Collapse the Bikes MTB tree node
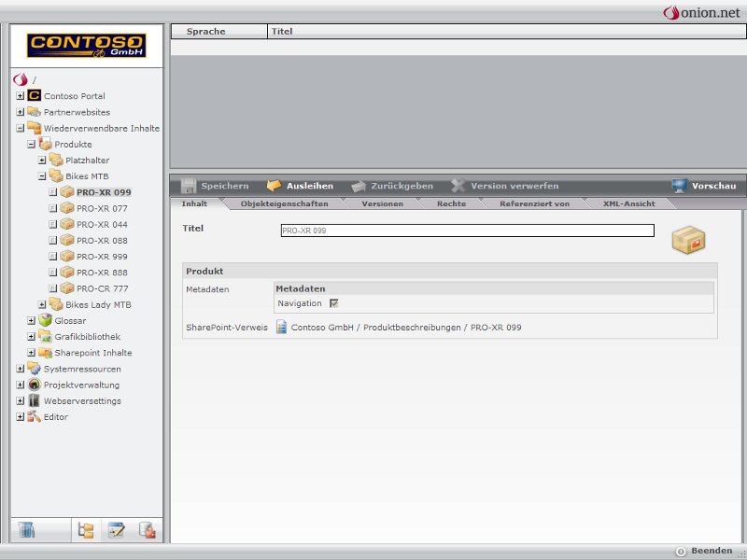Viewport: 747px width, 560px height. coord(42,176)
